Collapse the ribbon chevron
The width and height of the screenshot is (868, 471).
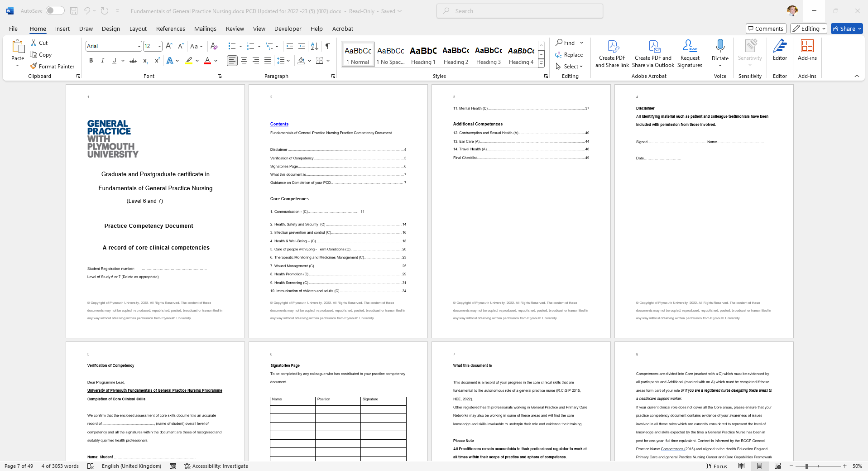856,76
